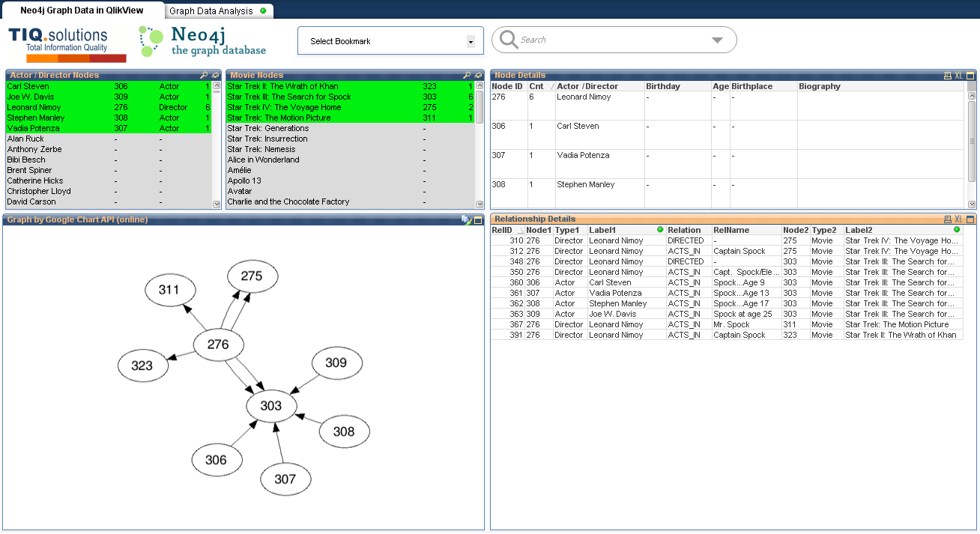Viewport: 980px width, 534px height.
Task: Sort Node Details by Node ID header
Action: click(x=509, y=86)
